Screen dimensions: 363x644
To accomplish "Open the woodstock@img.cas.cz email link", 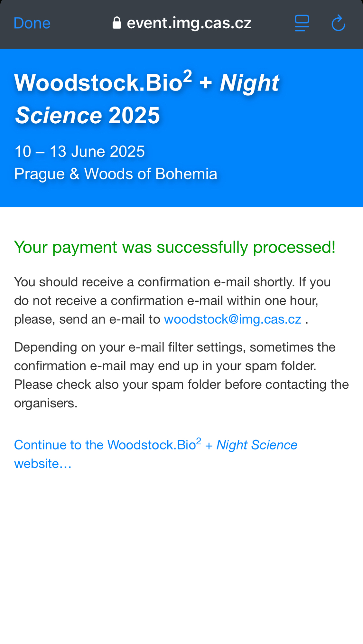I will [x=232, y=319].
